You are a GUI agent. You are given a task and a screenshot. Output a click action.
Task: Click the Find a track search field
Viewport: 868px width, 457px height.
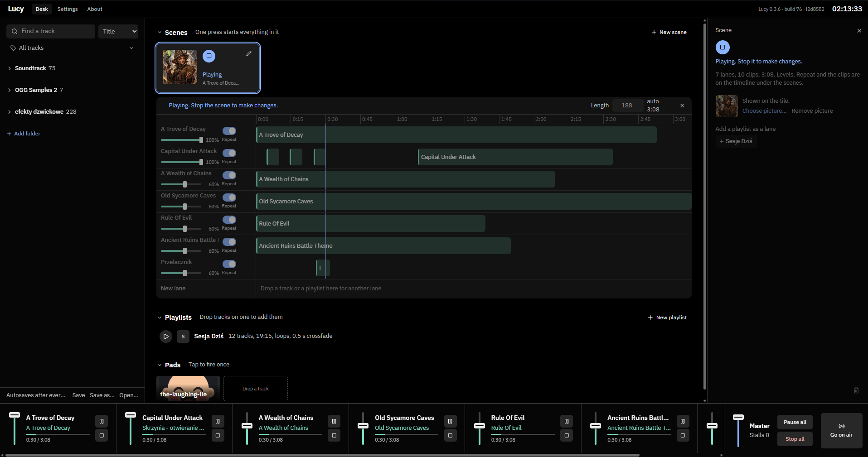point(51,31)
